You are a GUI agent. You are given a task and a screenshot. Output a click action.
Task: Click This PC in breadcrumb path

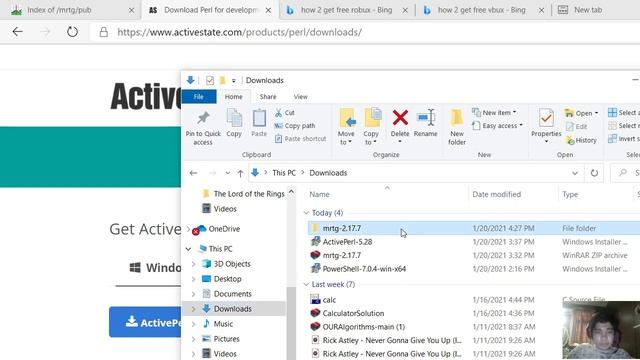(284, 173)
